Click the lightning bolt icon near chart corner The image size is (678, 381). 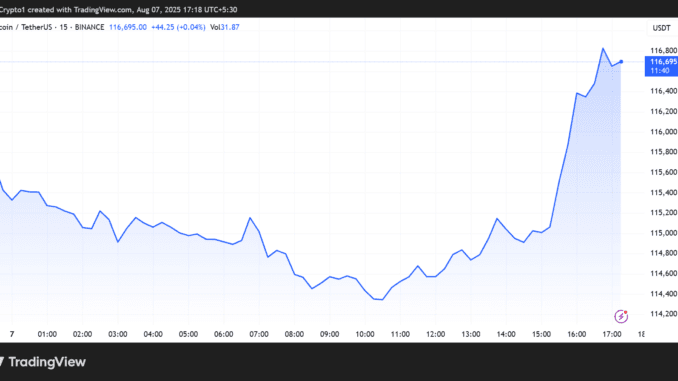tap(621, 317)
